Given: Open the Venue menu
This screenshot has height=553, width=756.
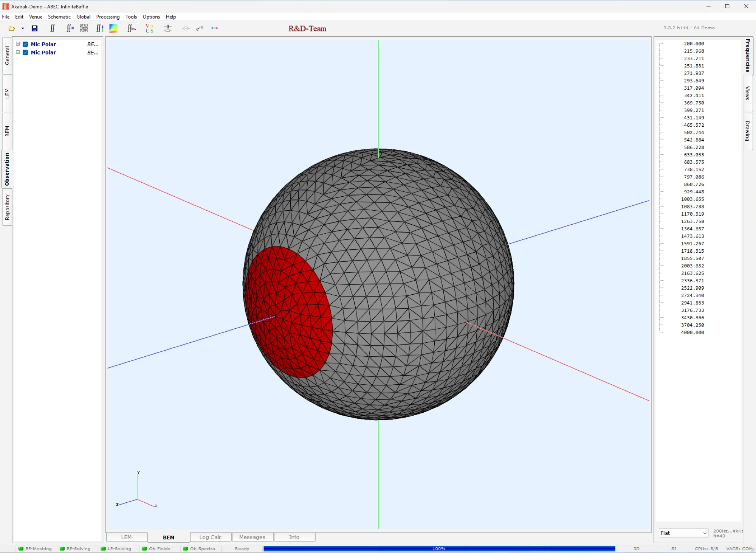Looking at the screenshot, I should tap(36, 17).
